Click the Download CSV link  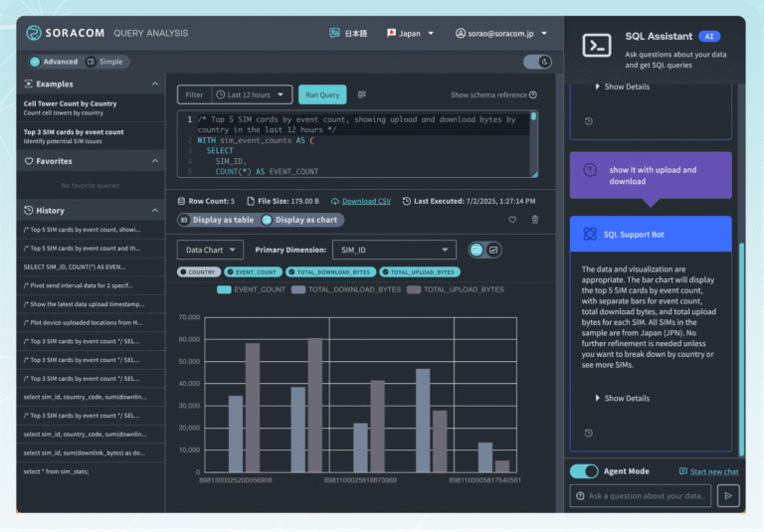pos(366,201)
